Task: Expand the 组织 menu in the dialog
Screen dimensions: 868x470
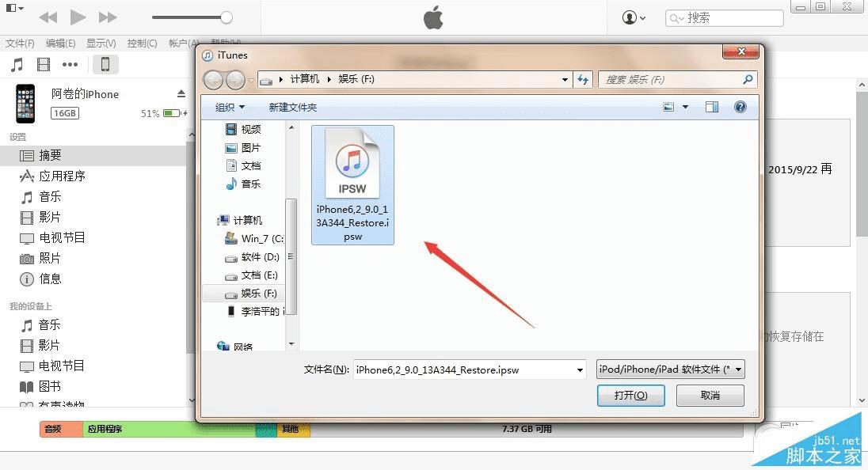Action: click(x=229, y=106)
